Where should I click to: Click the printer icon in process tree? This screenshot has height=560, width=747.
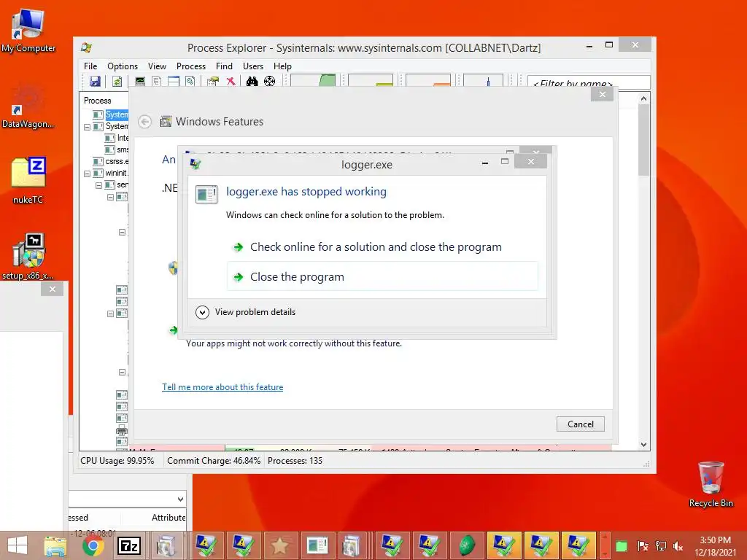[x=122, y=431]
